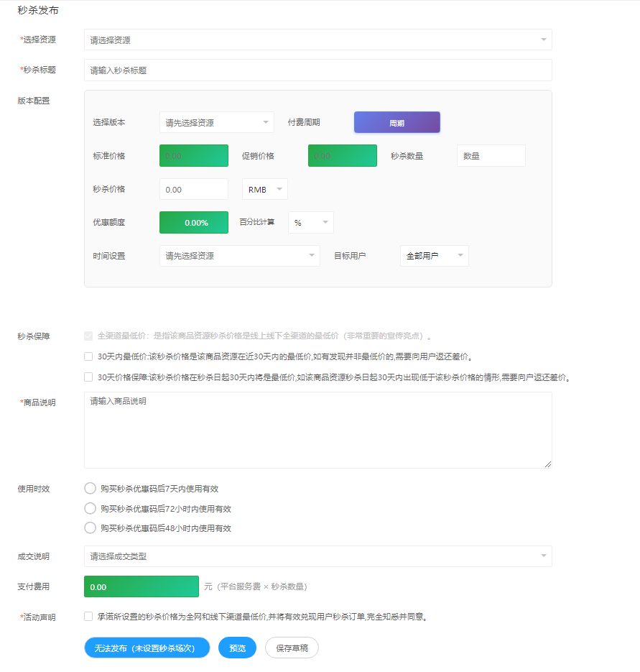
Task: Open the percentage % calculation dropdown
Action: (x=310, y=223)
